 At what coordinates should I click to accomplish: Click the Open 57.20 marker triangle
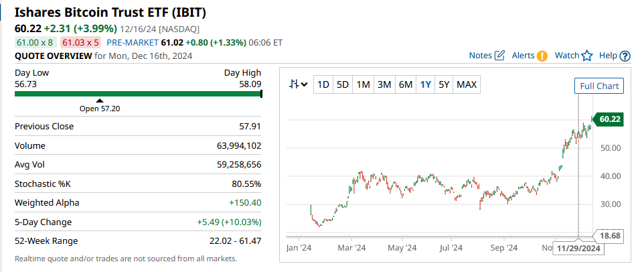(x=100, y=100)
